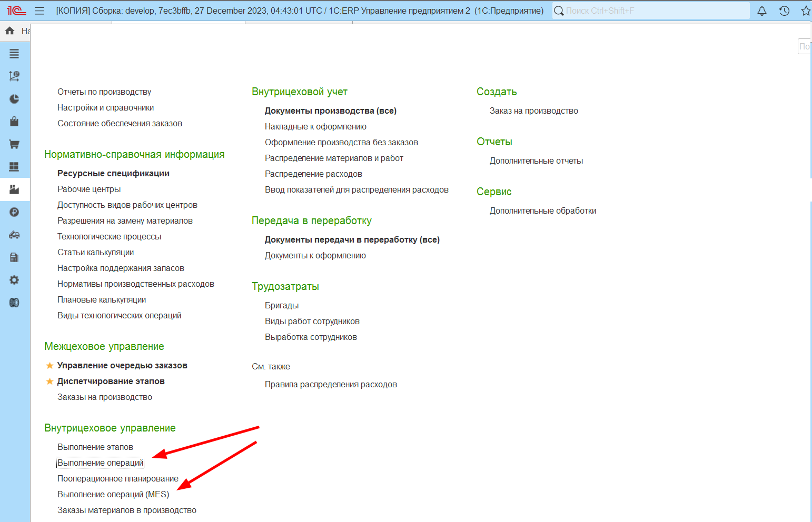
Task: Open Виды технологических операций
Action: tap(119, 315)
